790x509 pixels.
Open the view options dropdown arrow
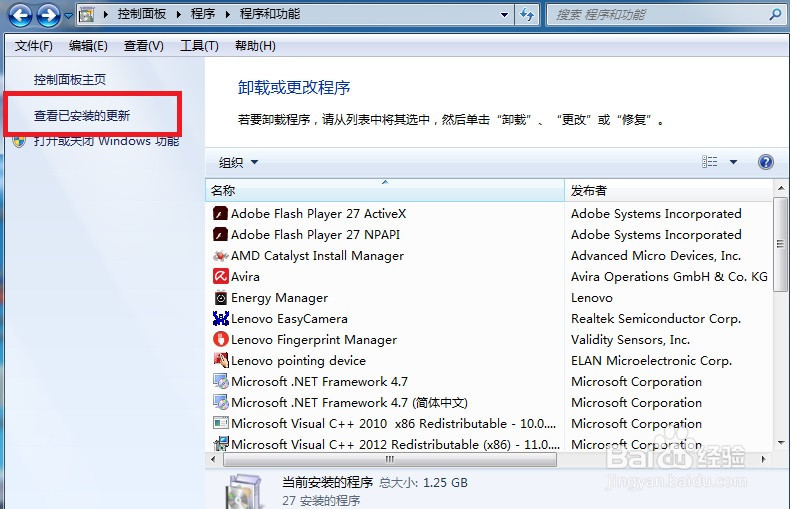pyautogui.click(x=733, y=162)
